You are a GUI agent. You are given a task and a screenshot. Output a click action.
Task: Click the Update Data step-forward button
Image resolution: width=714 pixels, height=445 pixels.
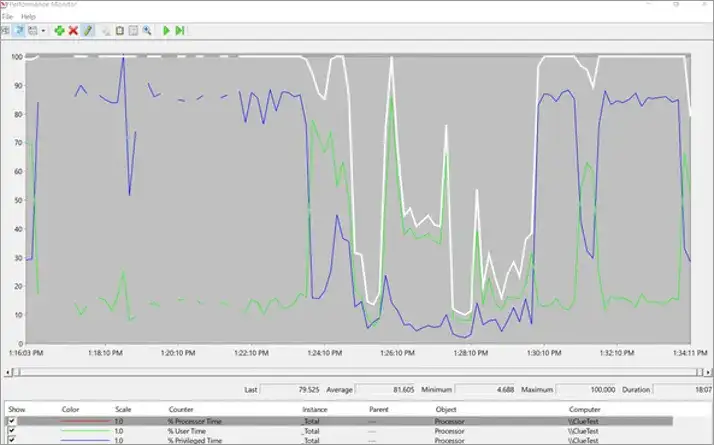pos(180,31)
